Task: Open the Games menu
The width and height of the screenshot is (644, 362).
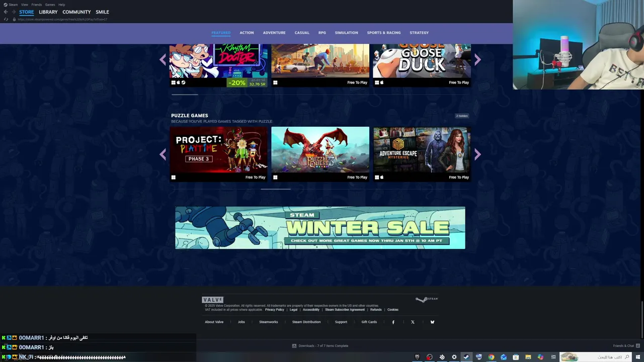Action: pyautogui.click(x=50, y=5)
